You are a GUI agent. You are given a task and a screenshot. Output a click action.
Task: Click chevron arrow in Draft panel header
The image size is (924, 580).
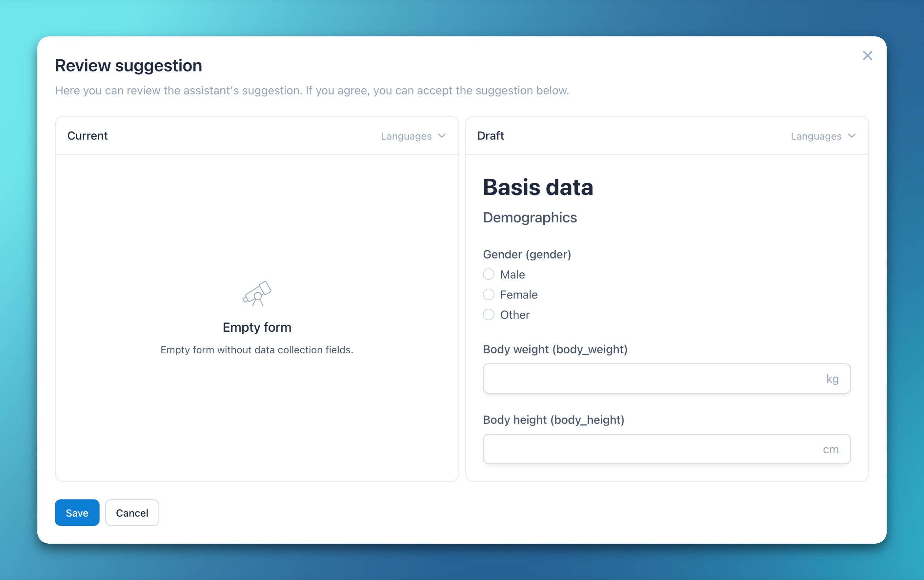point(852,136)
